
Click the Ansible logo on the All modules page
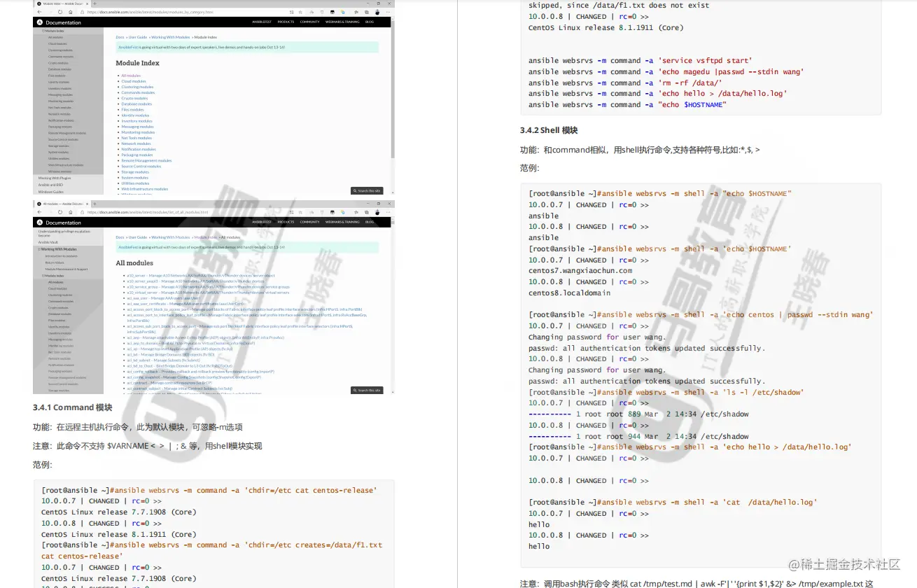(x=39, y=223)
